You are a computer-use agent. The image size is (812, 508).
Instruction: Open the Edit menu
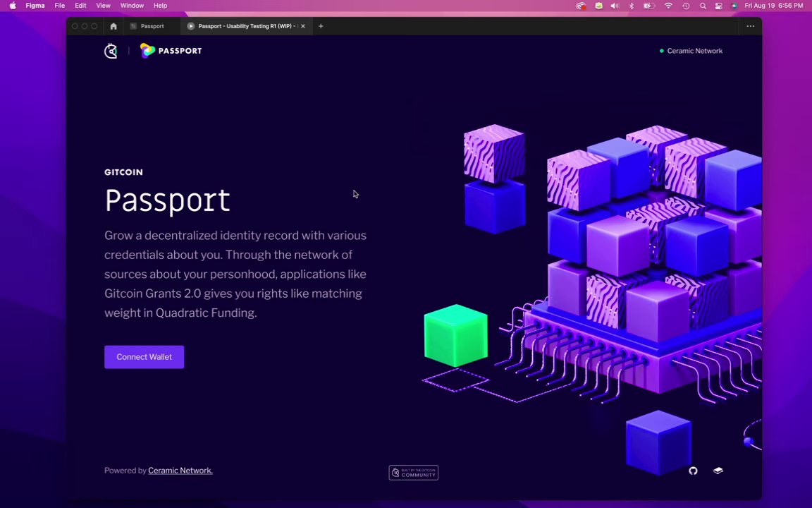tap(80, 6)
